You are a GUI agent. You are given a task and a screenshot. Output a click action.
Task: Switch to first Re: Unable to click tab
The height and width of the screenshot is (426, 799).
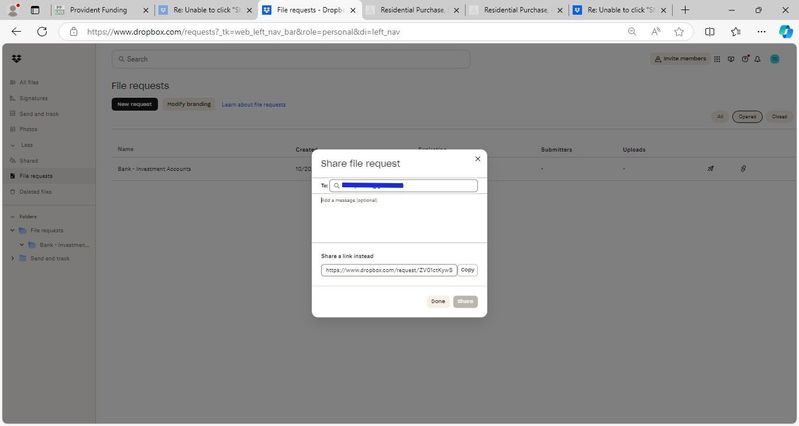205,10
